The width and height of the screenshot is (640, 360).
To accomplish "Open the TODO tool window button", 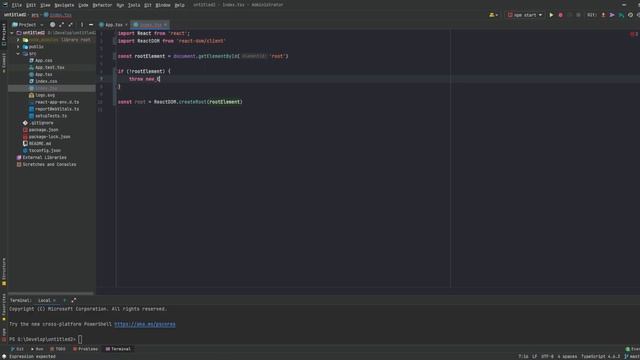I will point(58,349).
